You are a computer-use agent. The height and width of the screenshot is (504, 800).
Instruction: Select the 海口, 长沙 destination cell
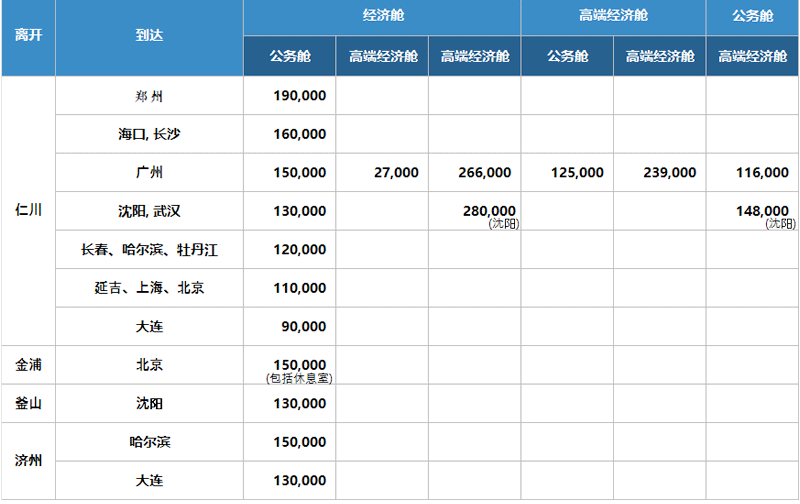(x=149, y=134)
